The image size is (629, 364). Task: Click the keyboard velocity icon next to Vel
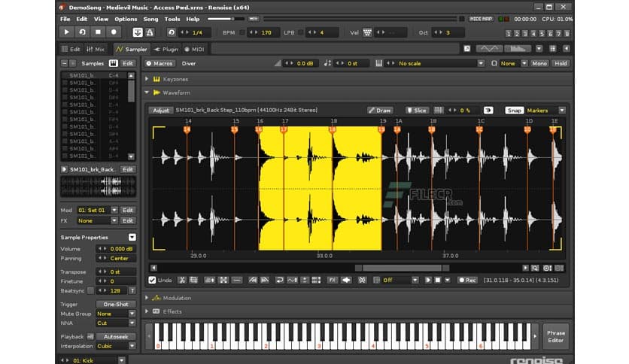[367, 32]
